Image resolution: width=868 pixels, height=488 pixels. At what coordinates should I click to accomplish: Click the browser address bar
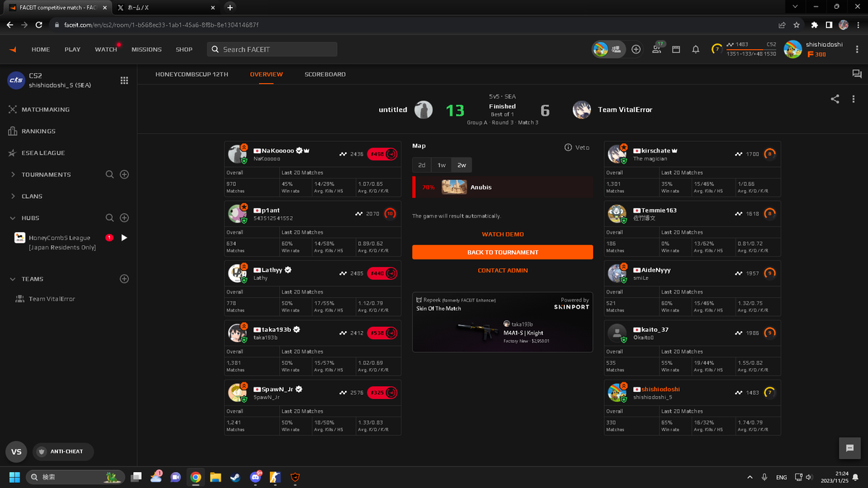point(412,25)
